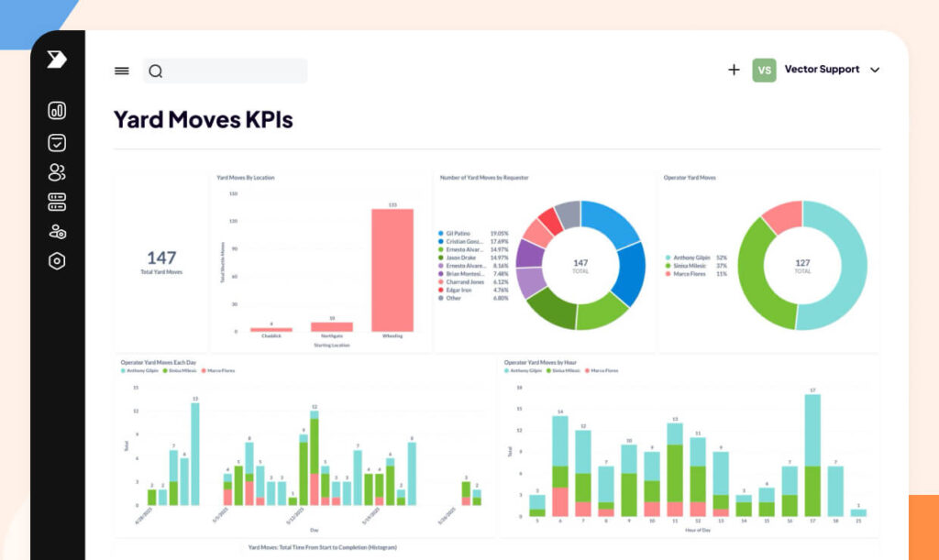This screenshot has height=560, width=939.
Task: Click the hour 17 bar in by Hour chart
Action: [x=812, y=456]
